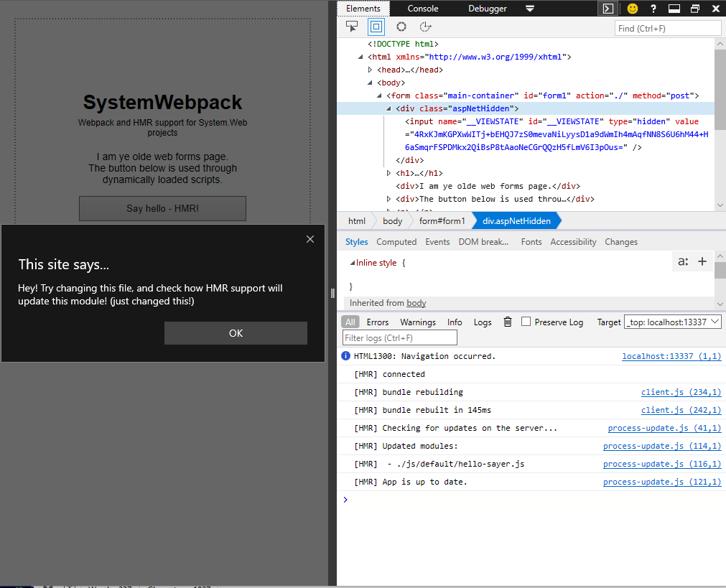Image resolution: width=726 pixels, height=588 pixels.
Task: Open the Changes pane tab
Action: tap(621, 242)
